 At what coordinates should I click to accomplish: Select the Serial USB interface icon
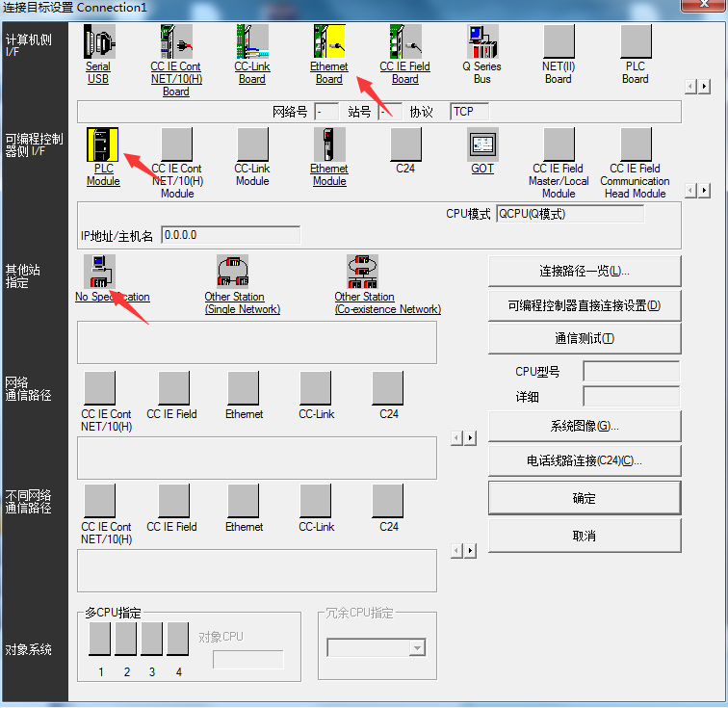[x=98, y=42]
